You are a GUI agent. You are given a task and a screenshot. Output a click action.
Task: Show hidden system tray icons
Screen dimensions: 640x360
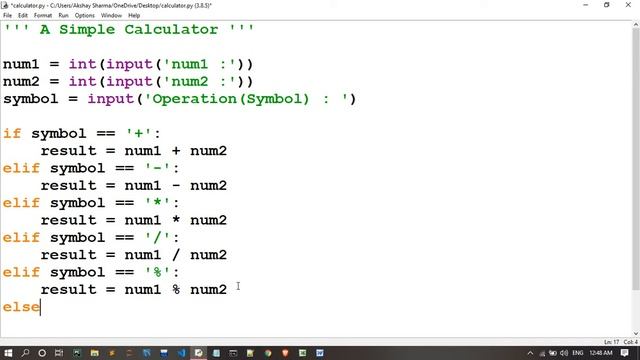coord(530,353)
